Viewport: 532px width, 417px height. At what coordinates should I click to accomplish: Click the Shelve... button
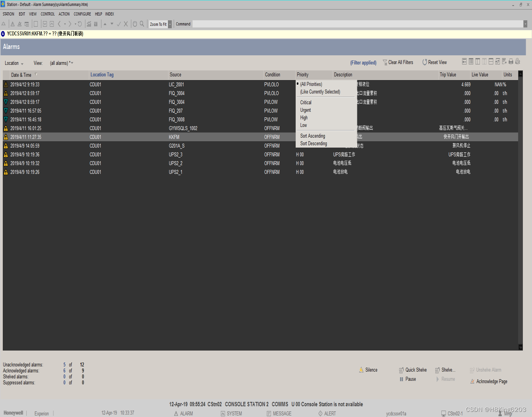[x=445, y=370]
